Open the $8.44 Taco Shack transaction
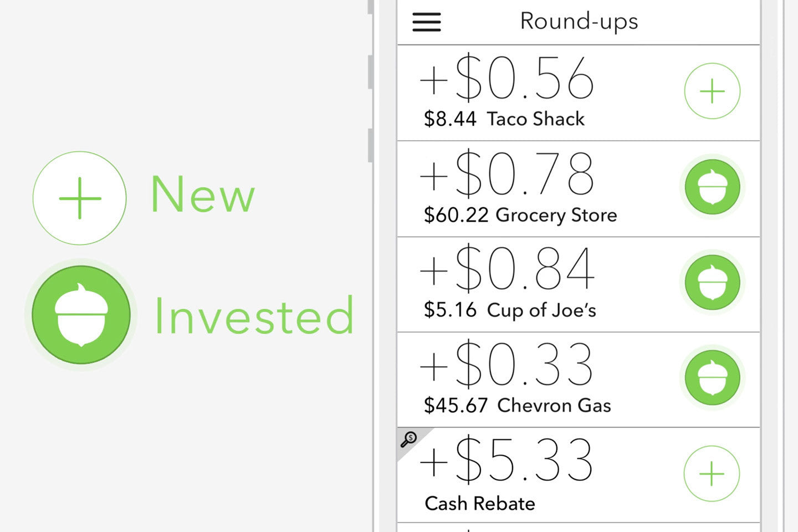Viewport: 798px width, 532px height. (504, 119)
